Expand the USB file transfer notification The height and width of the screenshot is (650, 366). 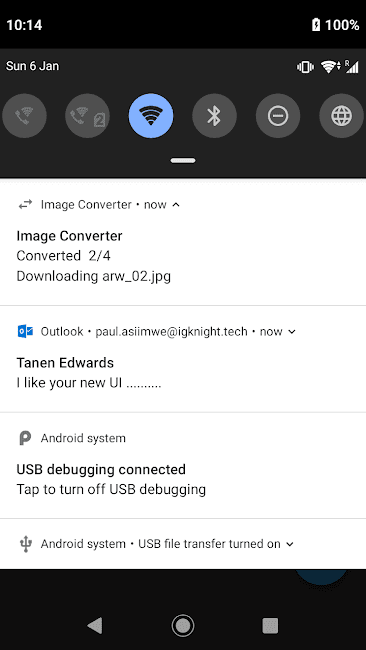tap(290, 544)
